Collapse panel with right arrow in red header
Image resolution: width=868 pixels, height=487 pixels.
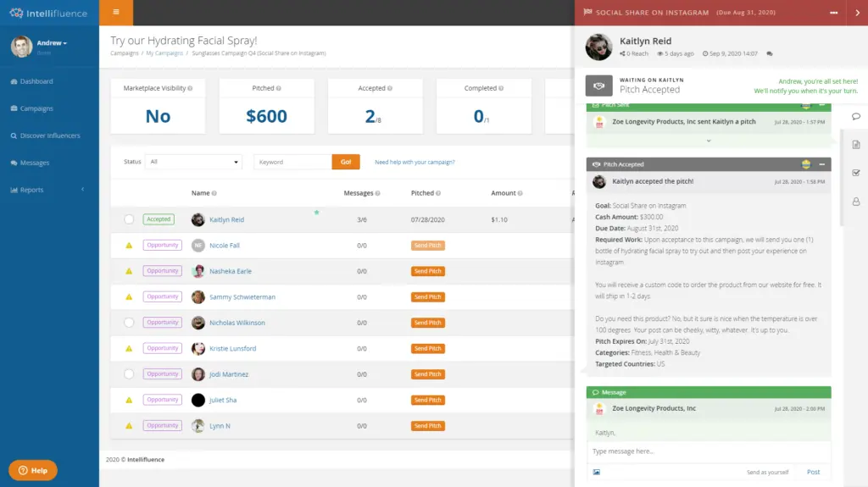click(x=857, y=13)
